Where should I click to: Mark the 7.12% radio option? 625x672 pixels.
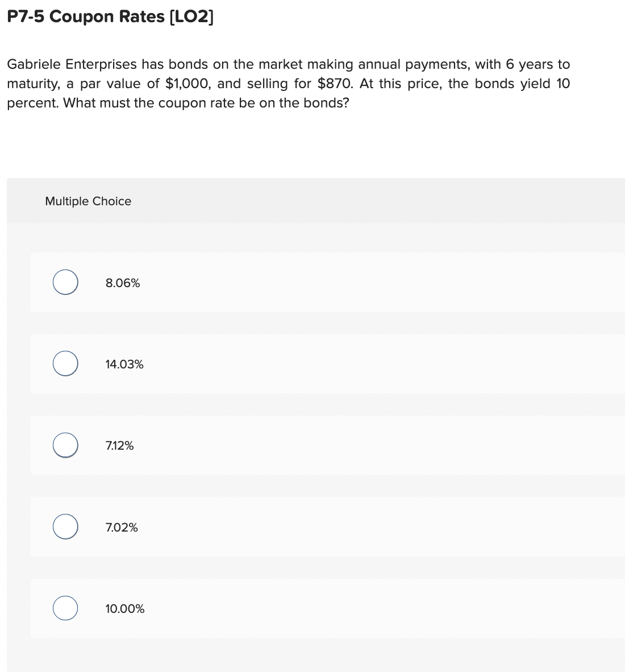point(65,445)
